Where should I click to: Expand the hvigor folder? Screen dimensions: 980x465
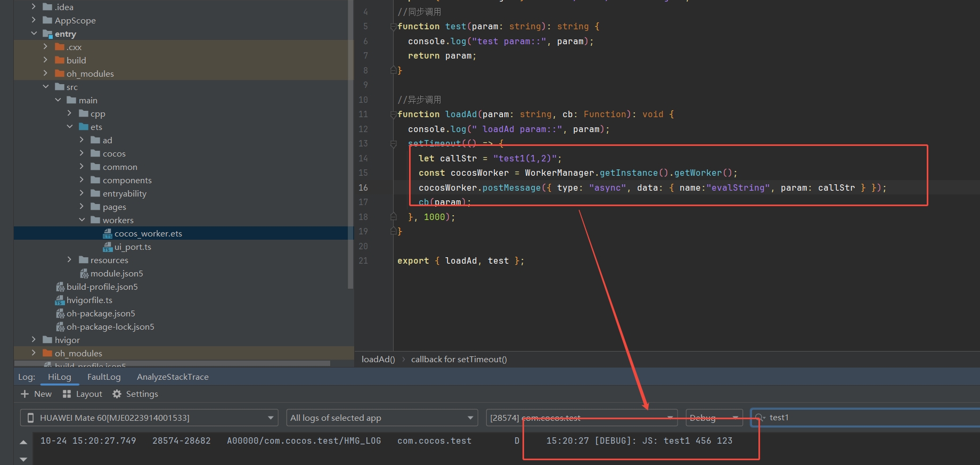click(34, 340)
